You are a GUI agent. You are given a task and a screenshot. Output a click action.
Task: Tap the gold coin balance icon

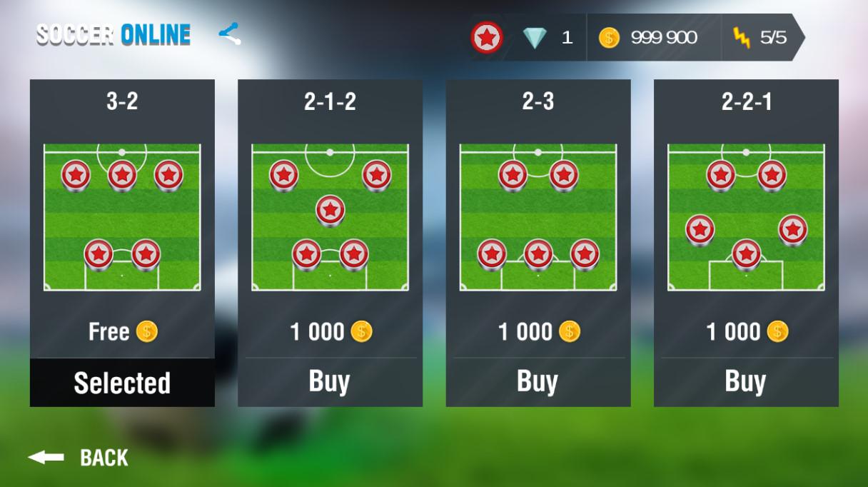(609, 37)
